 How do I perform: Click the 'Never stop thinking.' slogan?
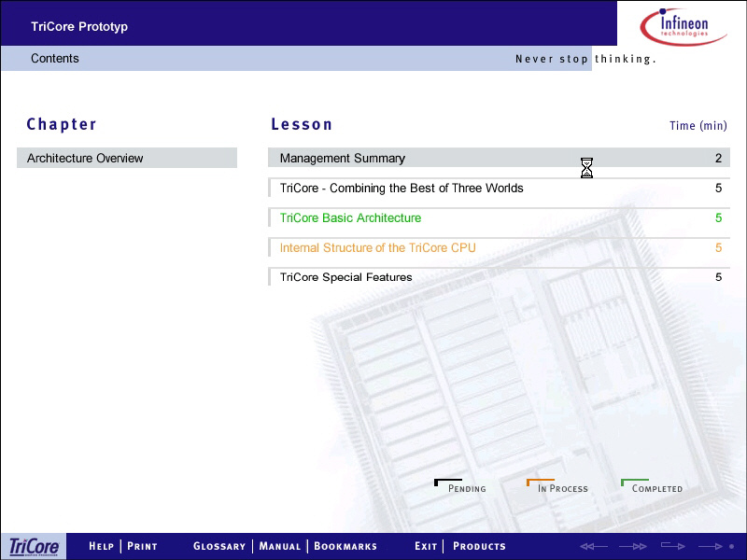(x=585, y=59)
